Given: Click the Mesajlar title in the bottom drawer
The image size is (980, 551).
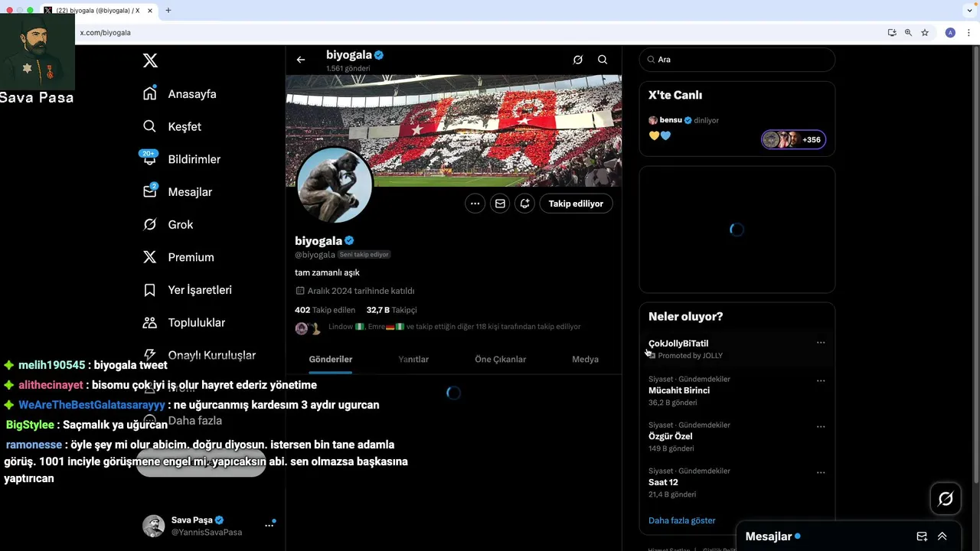Looking at the screenshot, I should point(769,536).
